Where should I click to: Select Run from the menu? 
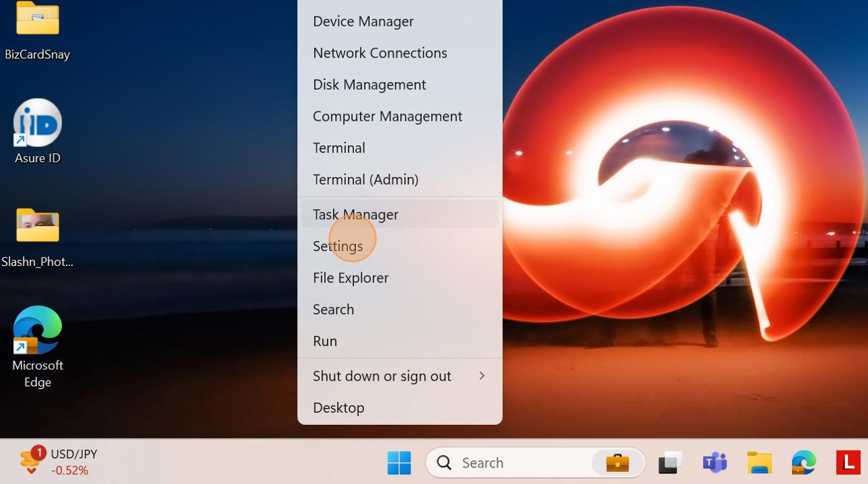click(325, 341)
